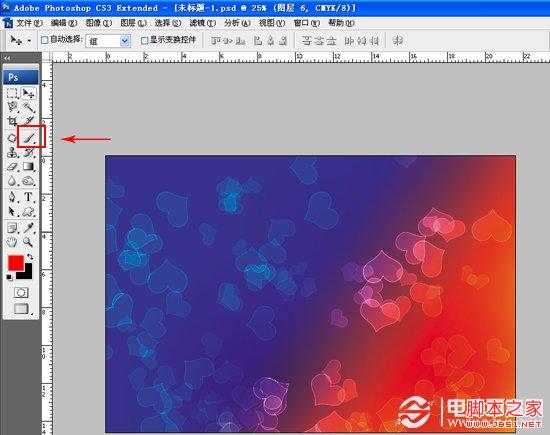Open Move tool preset picker arrow

coord(29,41)
